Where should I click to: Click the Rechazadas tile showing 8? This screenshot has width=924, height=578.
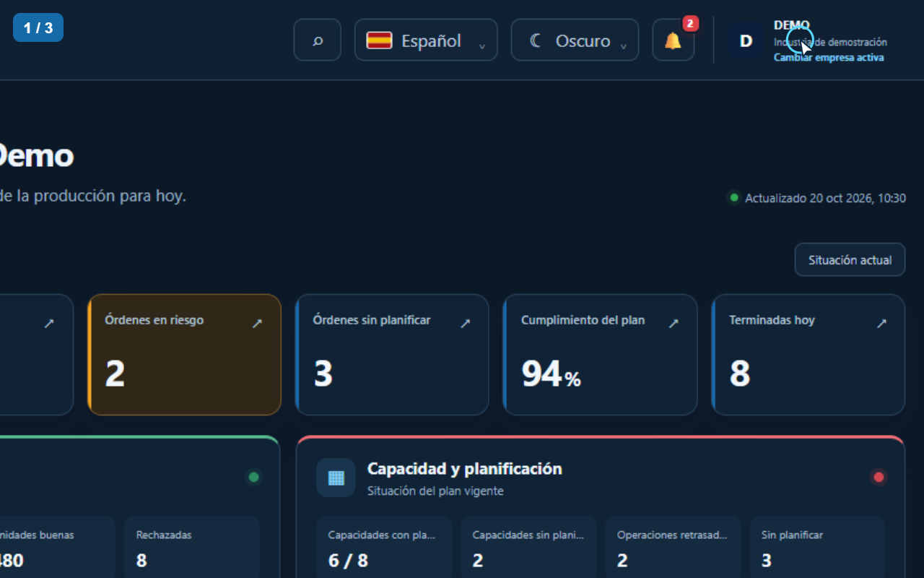tap(191, 547)
